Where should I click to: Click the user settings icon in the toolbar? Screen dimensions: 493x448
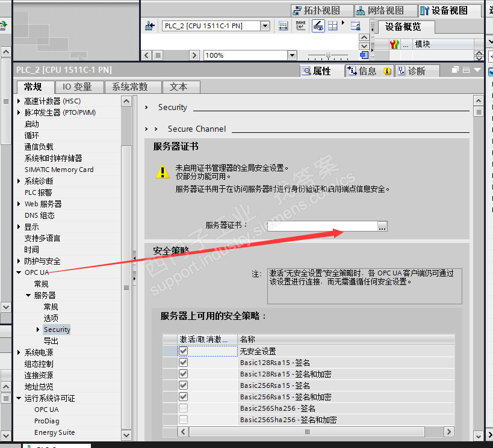coord(356,26)
